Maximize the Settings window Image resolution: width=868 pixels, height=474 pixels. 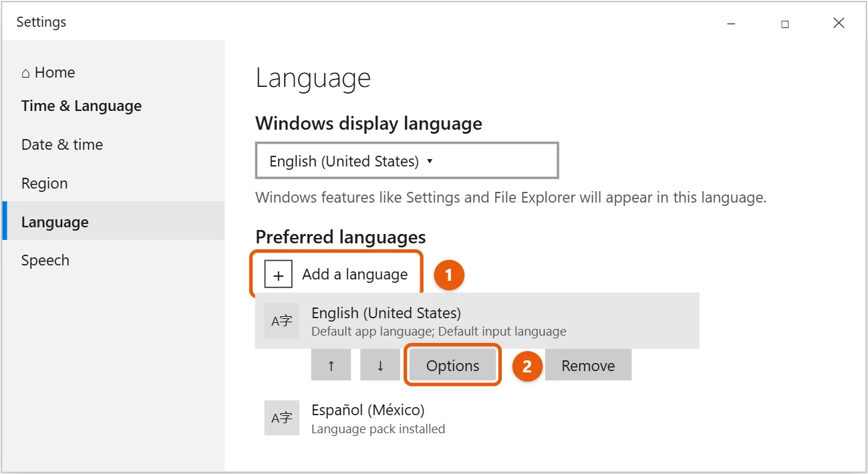click(785, 23)
